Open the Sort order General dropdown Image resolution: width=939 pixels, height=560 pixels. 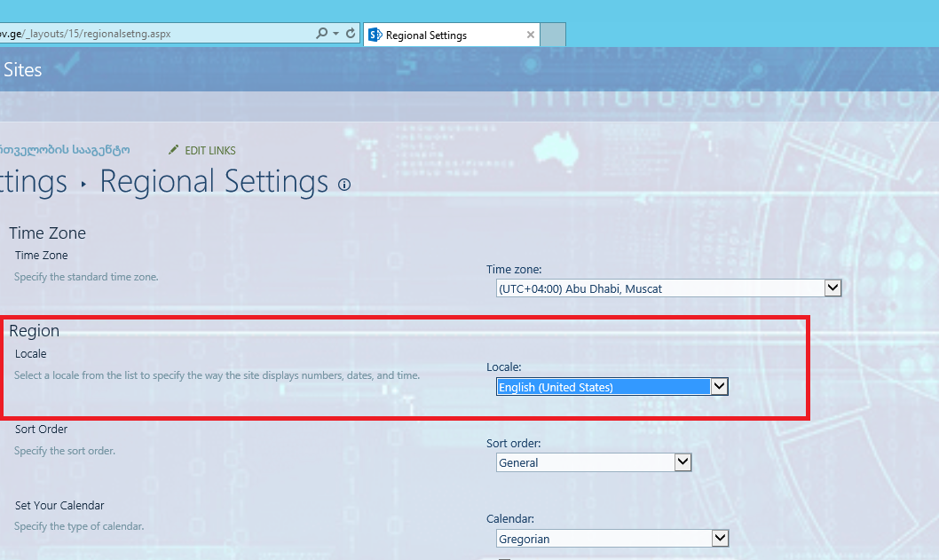[x=594, y=462]
